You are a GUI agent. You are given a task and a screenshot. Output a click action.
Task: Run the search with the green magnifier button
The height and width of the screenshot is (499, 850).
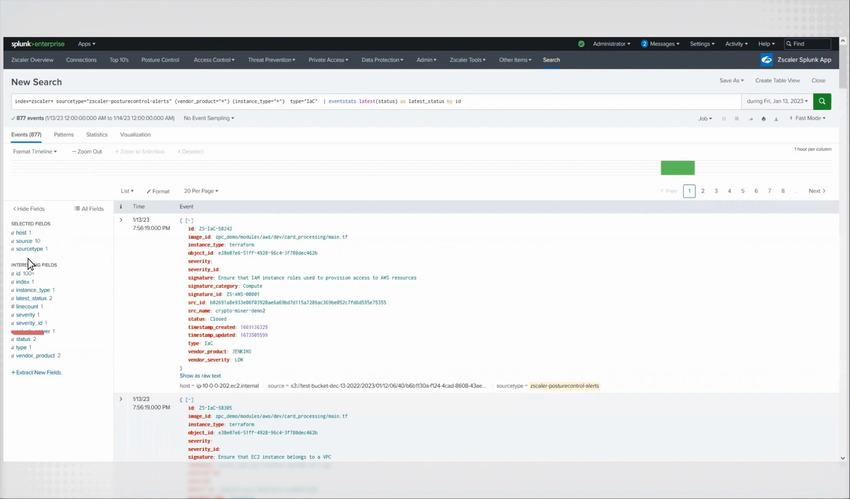(x=821, y=101)
